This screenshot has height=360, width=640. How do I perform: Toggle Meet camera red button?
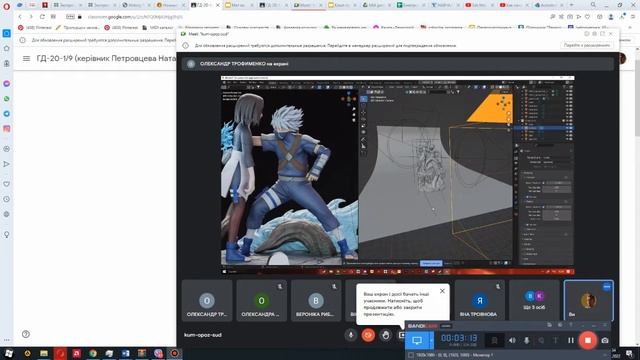pos(368,335)
